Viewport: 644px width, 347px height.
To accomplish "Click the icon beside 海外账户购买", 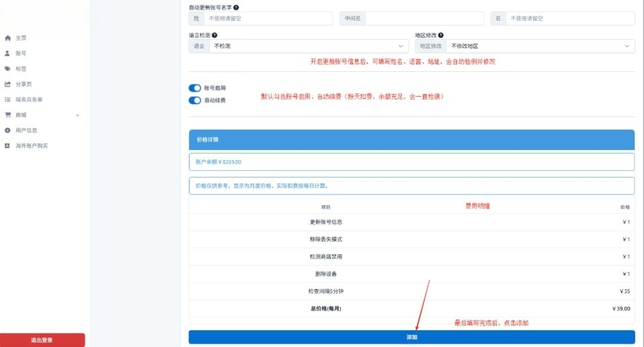I will [7, 146].
